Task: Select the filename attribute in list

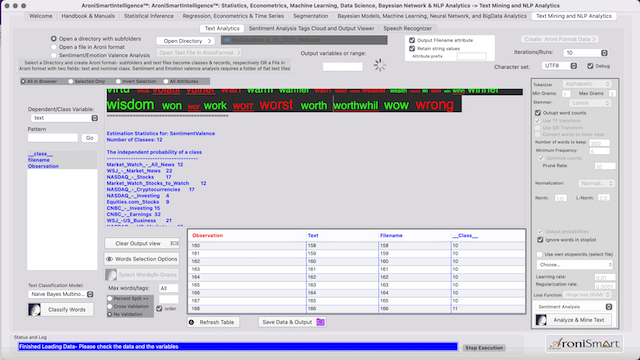Action: [39, 160]
